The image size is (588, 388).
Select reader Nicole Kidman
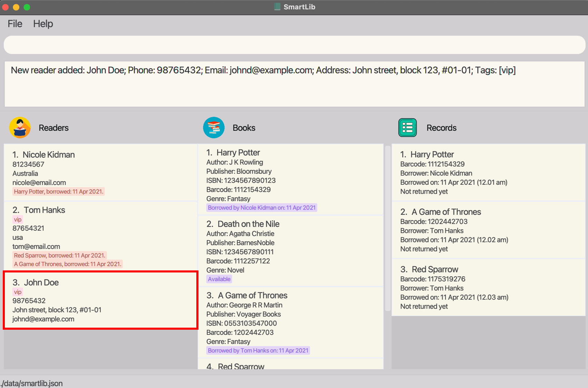(100, 172)
